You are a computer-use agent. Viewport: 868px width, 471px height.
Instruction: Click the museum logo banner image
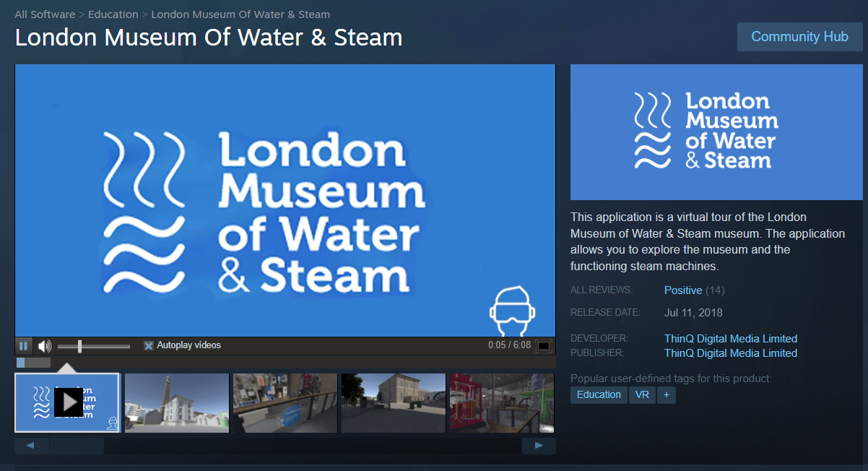pos(716,131)
